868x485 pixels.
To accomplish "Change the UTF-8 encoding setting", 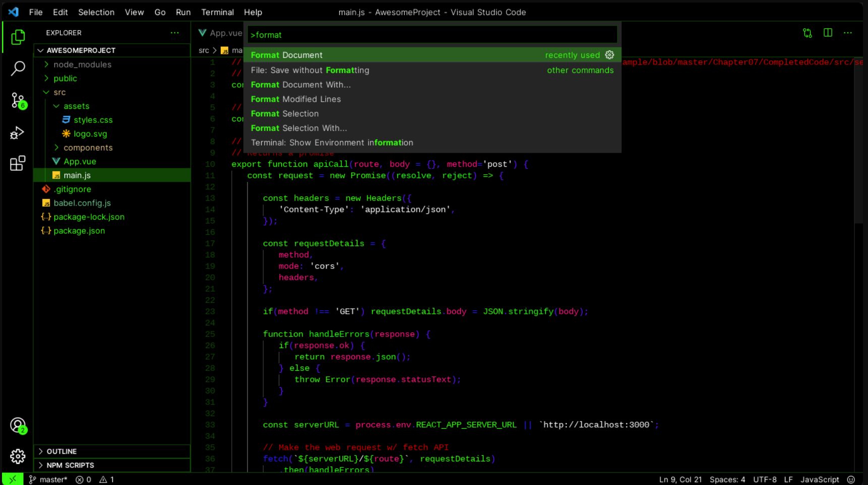I will (x=765, y=479).
